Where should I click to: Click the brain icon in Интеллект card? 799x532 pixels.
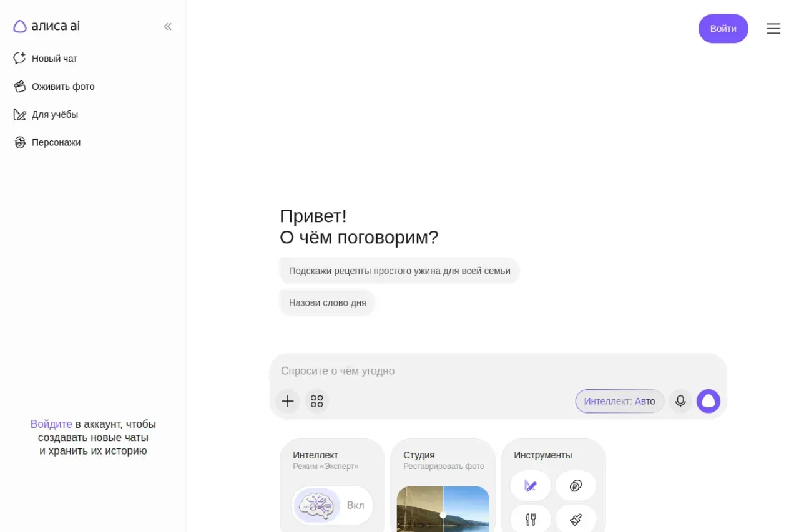317,505
